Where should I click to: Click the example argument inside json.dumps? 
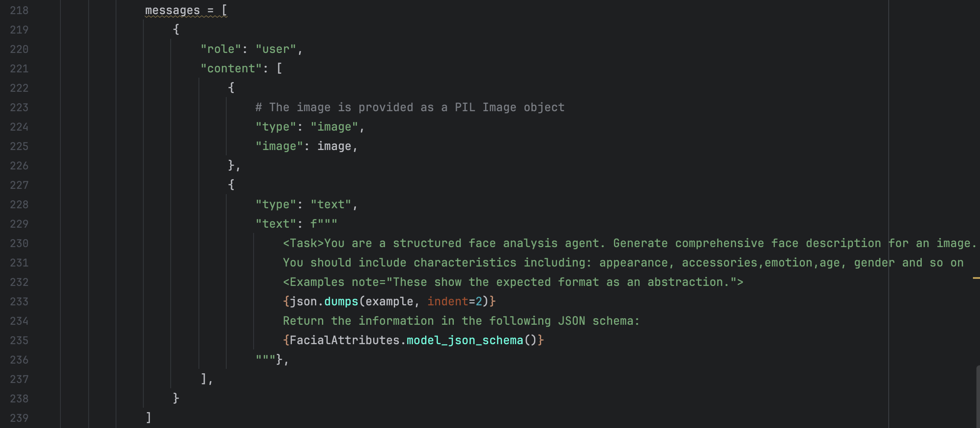389,301
